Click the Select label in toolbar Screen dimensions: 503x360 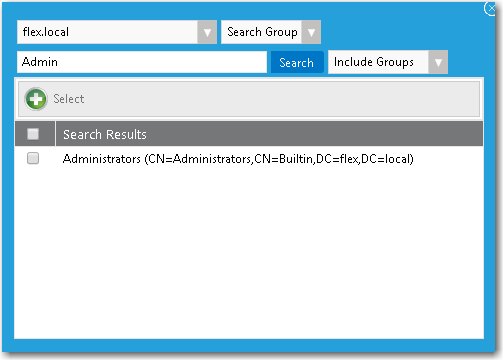coord(69,99)
